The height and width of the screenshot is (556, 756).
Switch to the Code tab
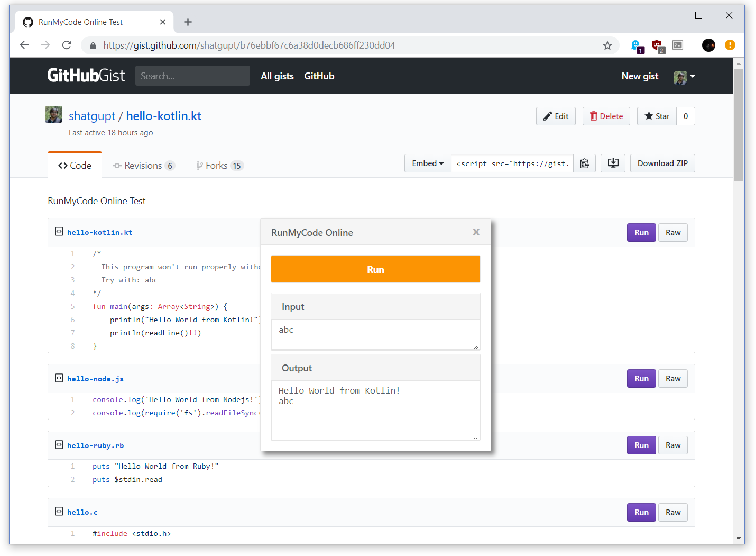pyautogui.click(x=75, y=166)
